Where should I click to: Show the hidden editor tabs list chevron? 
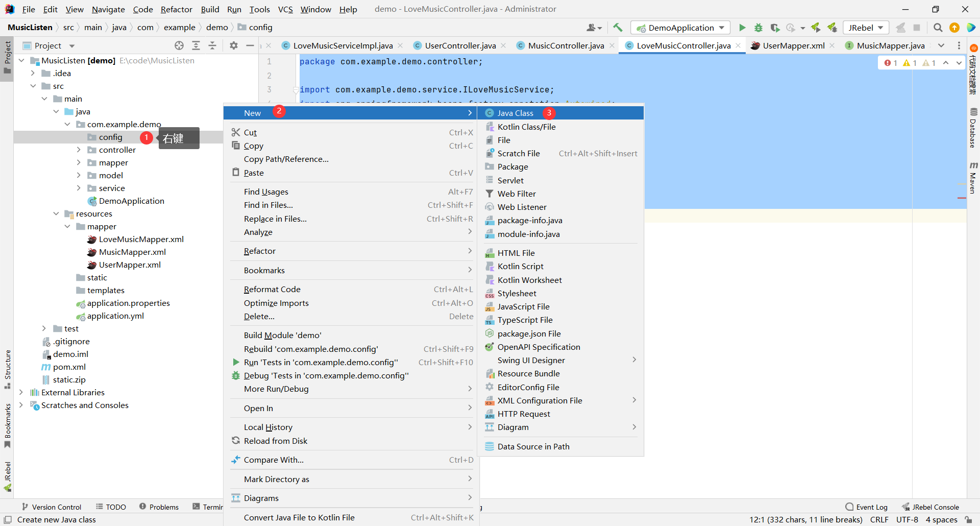[x=941, y=45]
